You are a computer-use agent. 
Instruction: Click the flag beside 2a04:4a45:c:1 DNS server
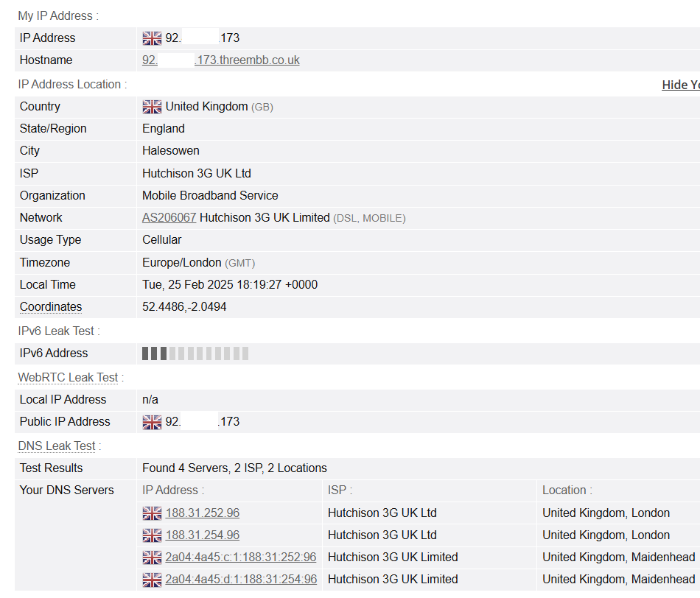point(152,557)
